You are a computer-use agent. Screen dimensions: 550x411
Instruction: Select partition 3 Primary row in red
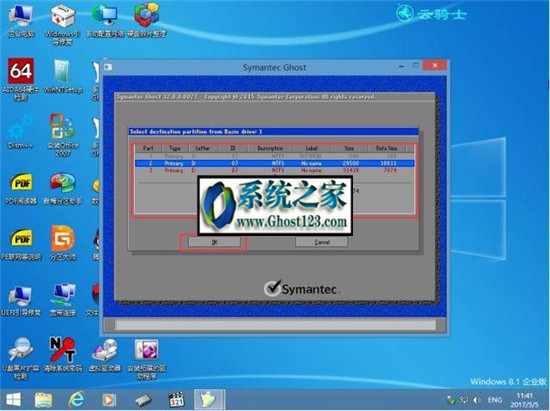[274, 170]
